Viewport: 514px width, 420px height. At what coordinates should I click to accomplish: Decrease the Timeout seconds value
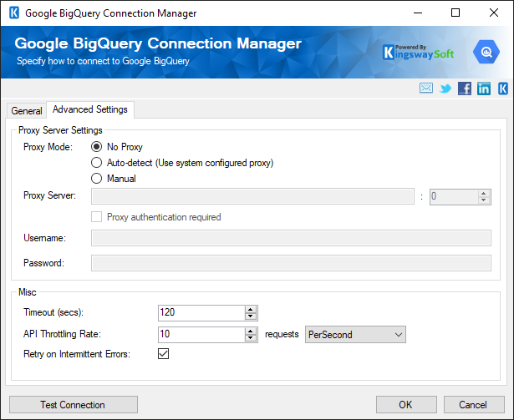click(251, 316)
